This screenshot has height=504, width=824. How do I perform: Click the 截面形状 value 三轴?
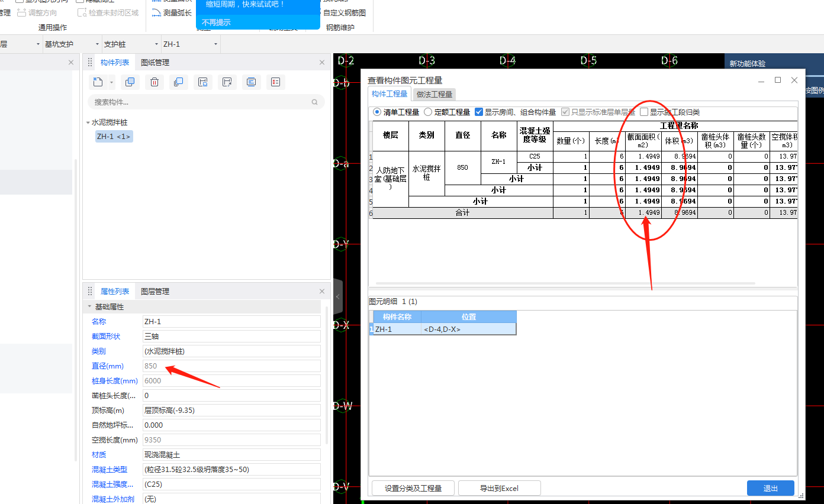pos(231,337)
